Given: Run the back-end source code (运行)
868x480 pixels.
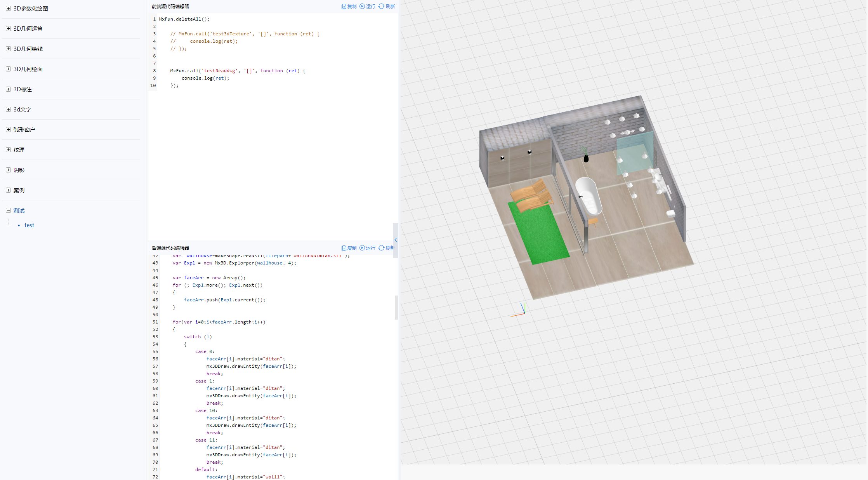Looking at the screenshot, I should pyautogui.click(x=367, y=248).
